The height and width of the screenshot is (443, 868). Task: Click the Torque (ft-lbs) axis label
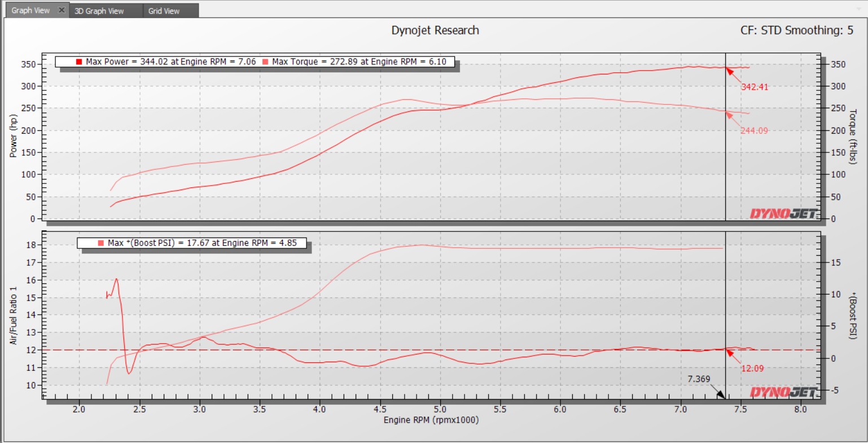[x=853, y=137]
